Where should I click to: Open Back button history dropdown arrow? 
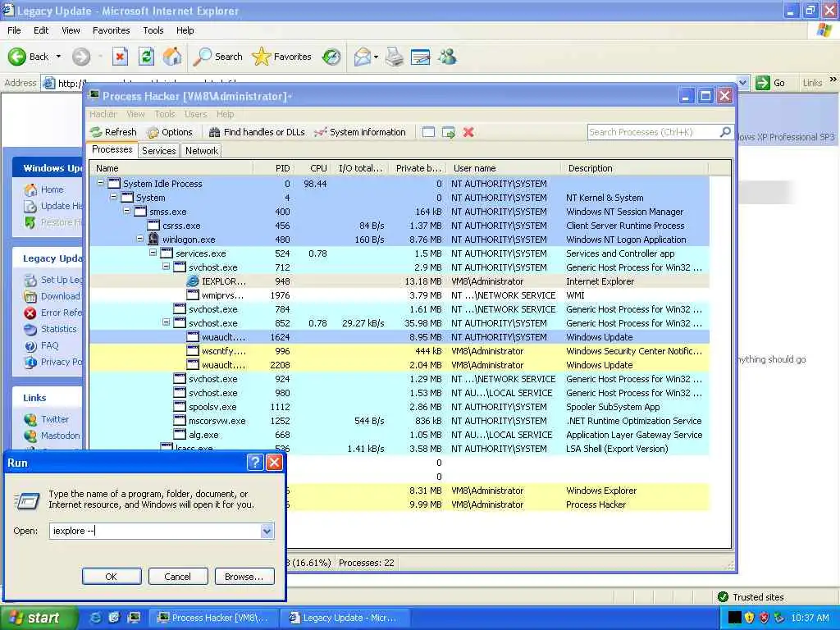click(58, 57)
